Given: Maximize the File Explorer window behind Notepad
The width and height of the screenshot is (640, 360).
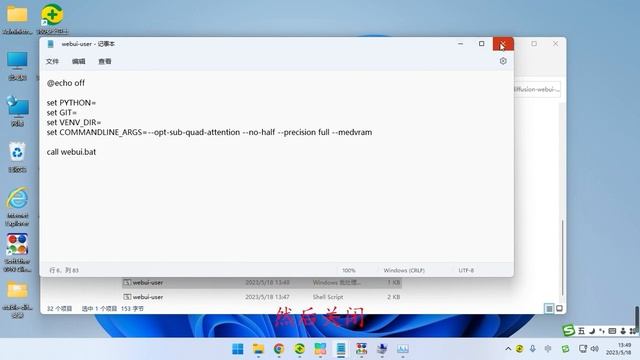Looking at the screenshot, I should point(534,44).
